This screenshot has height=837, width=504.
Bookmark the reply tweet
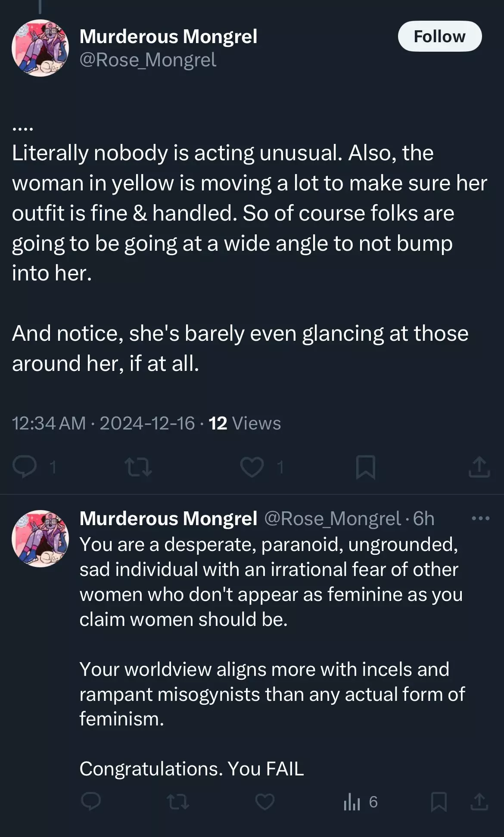point(439,802)
